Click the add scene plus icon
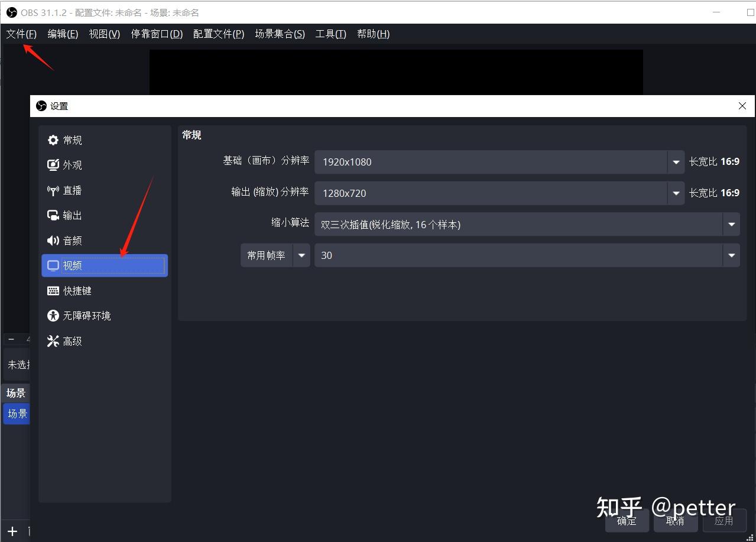Viewport: 756px width, 542px height. tap(13, 531)
